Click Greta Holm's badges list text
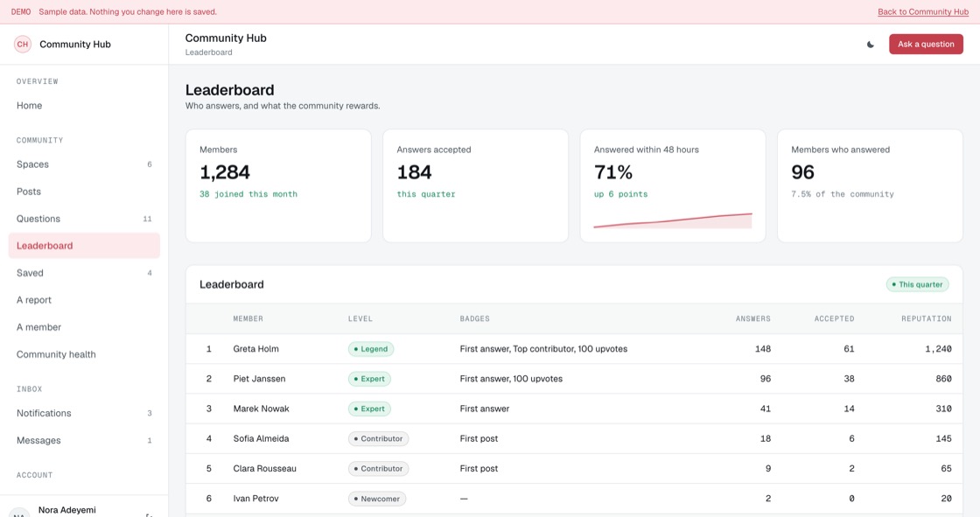The width and height of the screenshot is (980, 517). 543,349
